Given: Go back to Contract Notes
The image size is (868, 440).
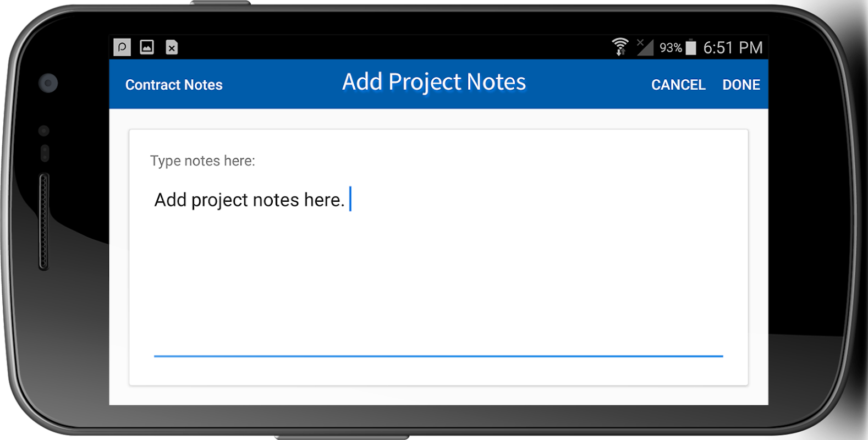Looking at the screenshot, I should [x=174, y=85].
